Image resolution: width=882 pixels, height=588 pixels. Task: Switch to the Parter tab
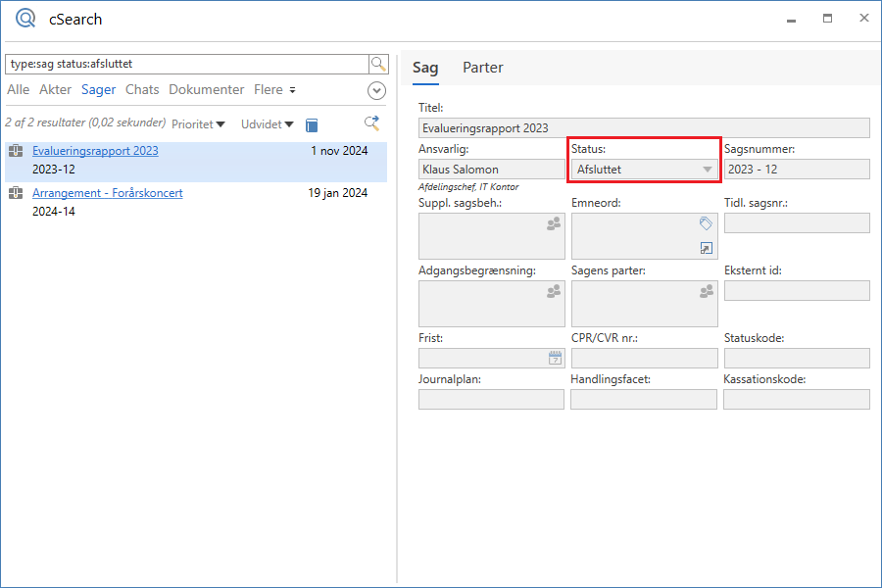(482, 68)
